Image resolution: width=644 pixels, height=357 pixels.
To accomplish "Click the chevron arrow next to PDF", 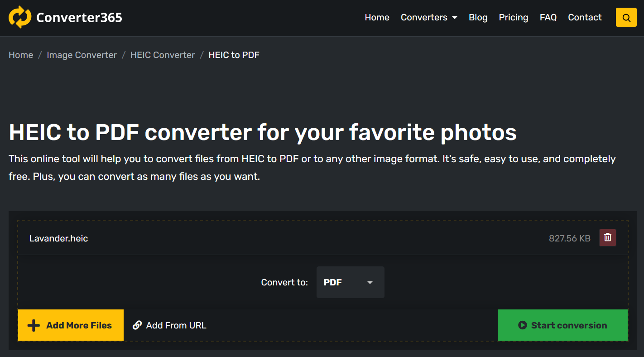I will (370, 282).
